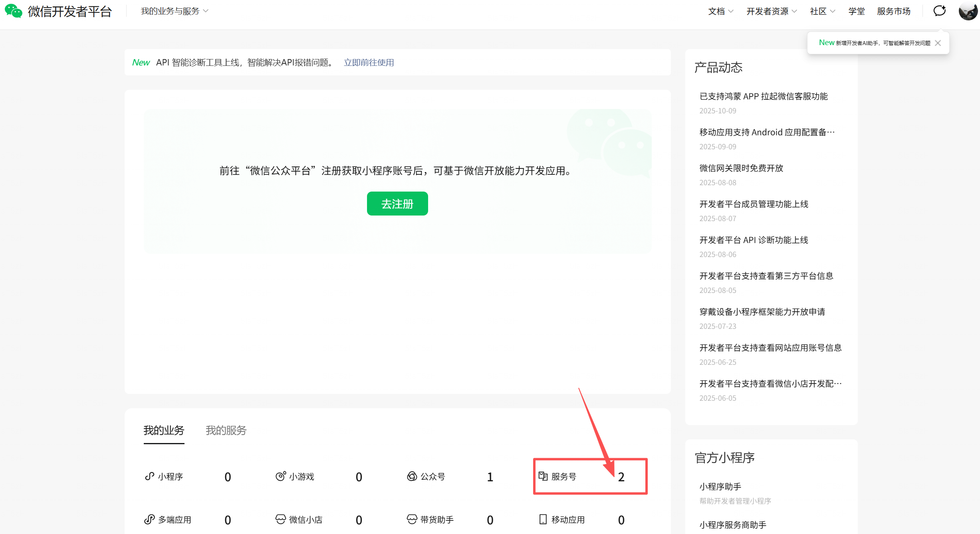Open the 学堂 page

click(857, 11)
